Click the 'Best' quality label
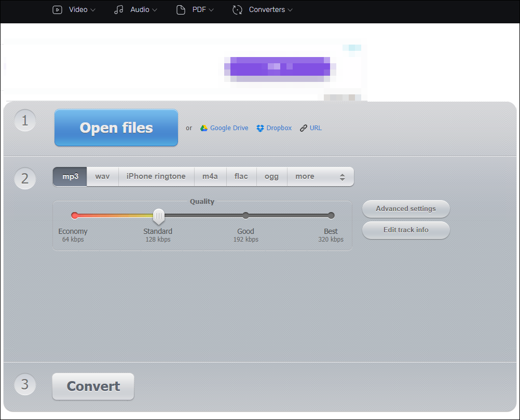520x420 pixels. [331, 231]
